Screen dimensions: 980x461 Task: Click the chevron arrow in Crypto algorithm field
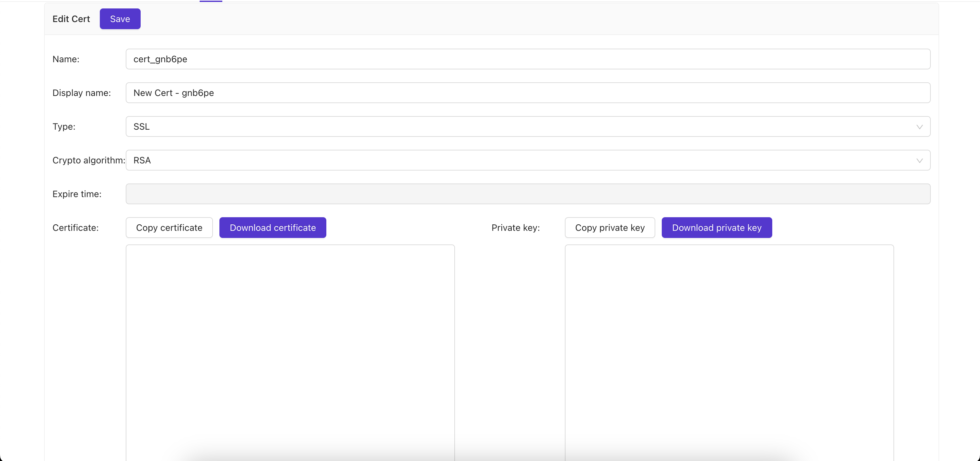(919, 161)
